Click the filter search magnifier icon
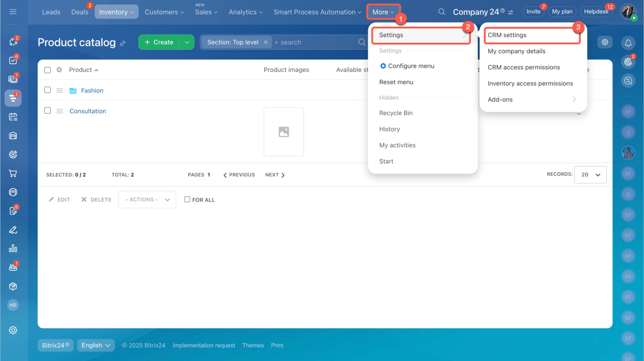 point(362,42)
